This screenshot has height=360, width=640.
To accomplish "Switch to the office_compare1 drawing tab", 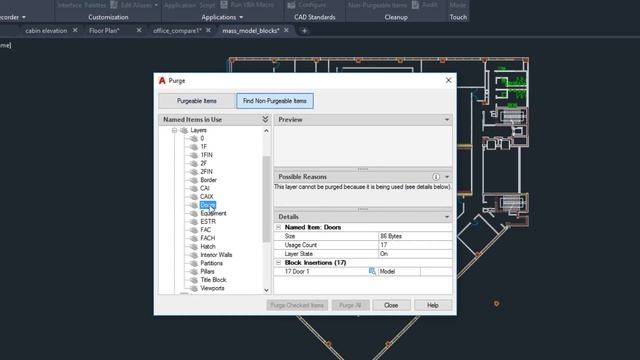I will 177,31.
